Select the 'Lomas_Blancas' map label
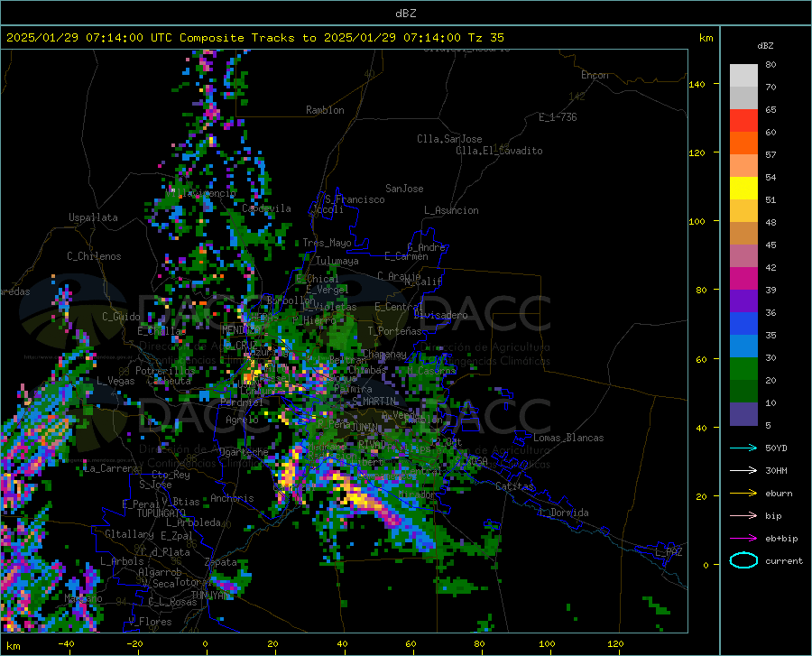 [568, 438]
